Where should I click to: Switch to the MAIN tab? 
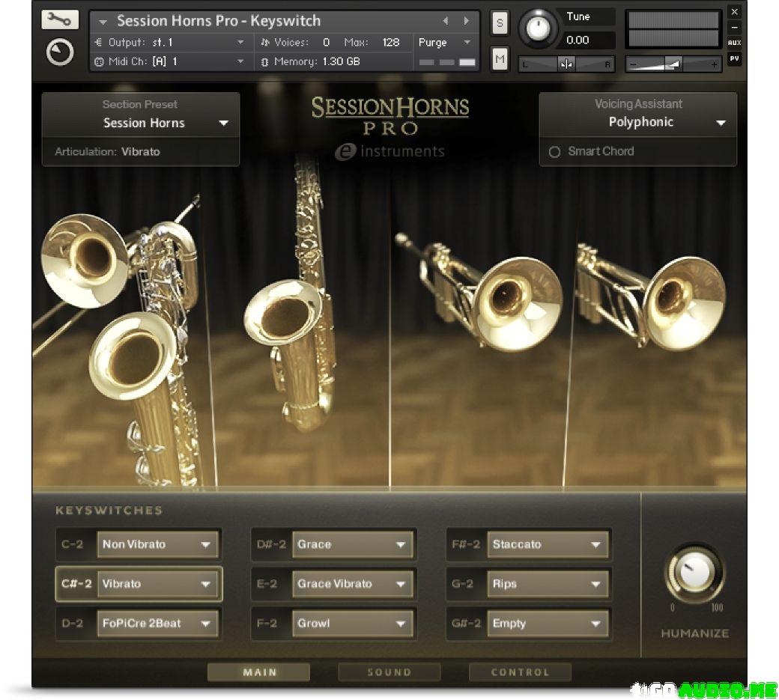point(259,672)
